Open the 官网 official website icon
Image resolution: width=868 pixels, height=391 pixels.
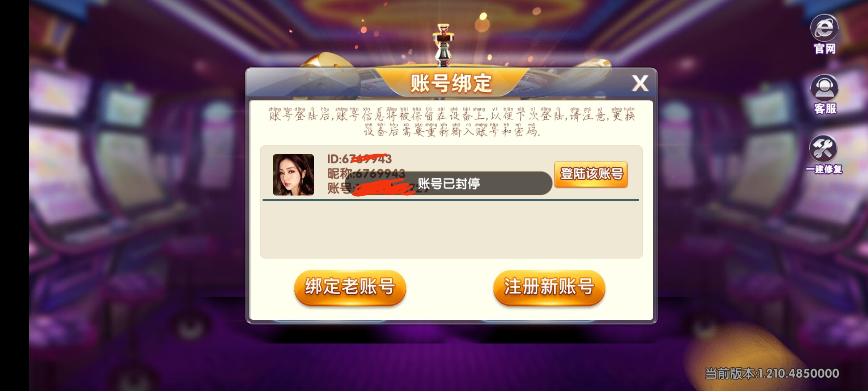824,28
